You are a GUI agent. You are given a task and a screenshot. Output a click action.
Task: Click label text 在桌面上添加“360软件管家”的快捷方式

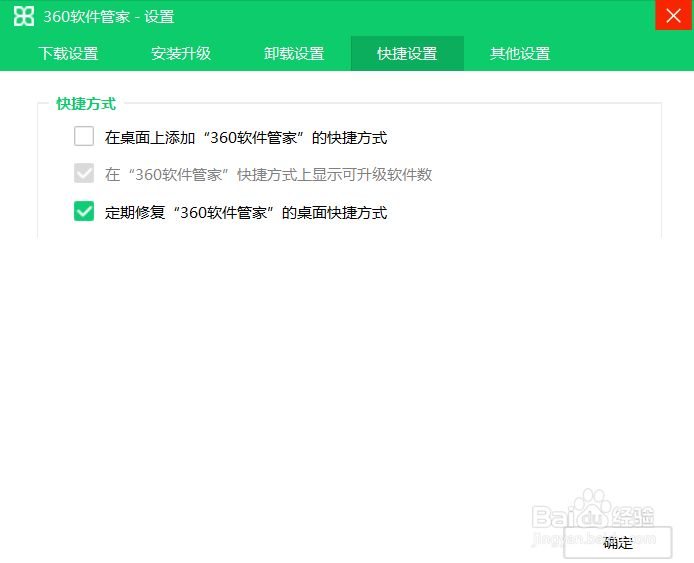(246, 138)
